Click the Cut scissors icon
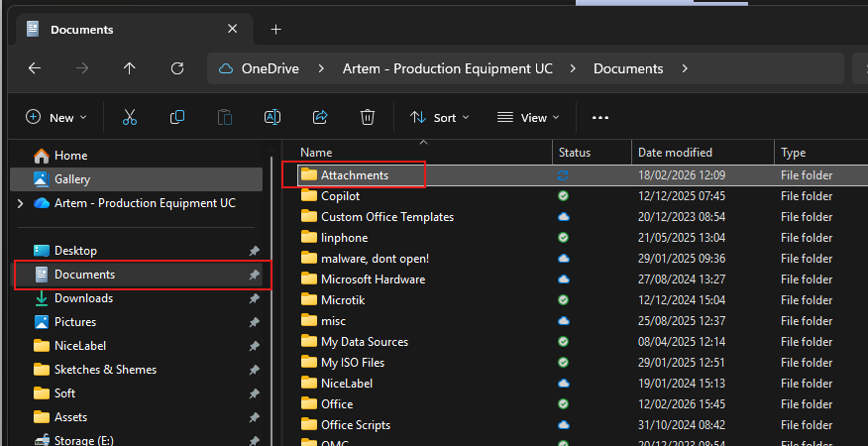Image resolution: width=868 pixels, height=446 pixels. 129,117
